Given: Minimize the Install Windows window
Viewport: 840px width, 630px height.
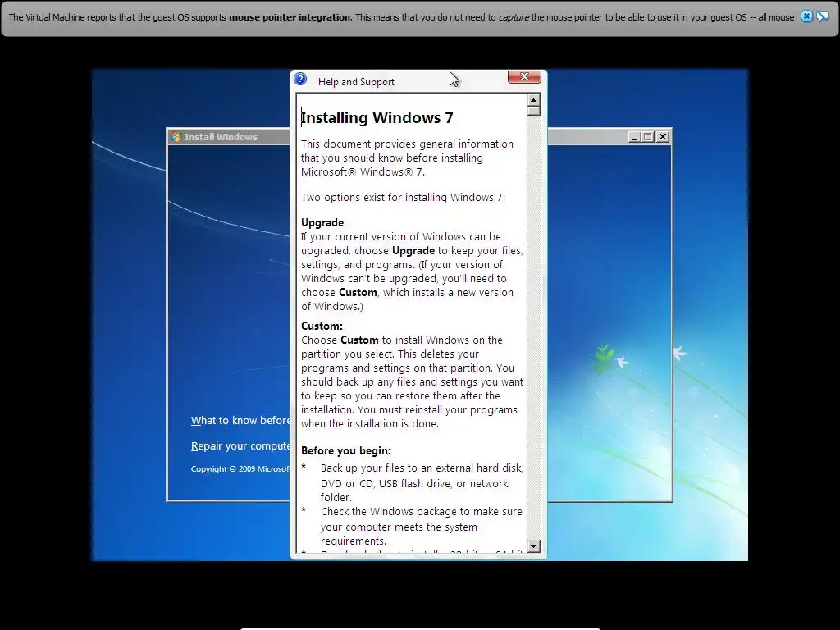Looking at the screenshot, I should [634, 137].
